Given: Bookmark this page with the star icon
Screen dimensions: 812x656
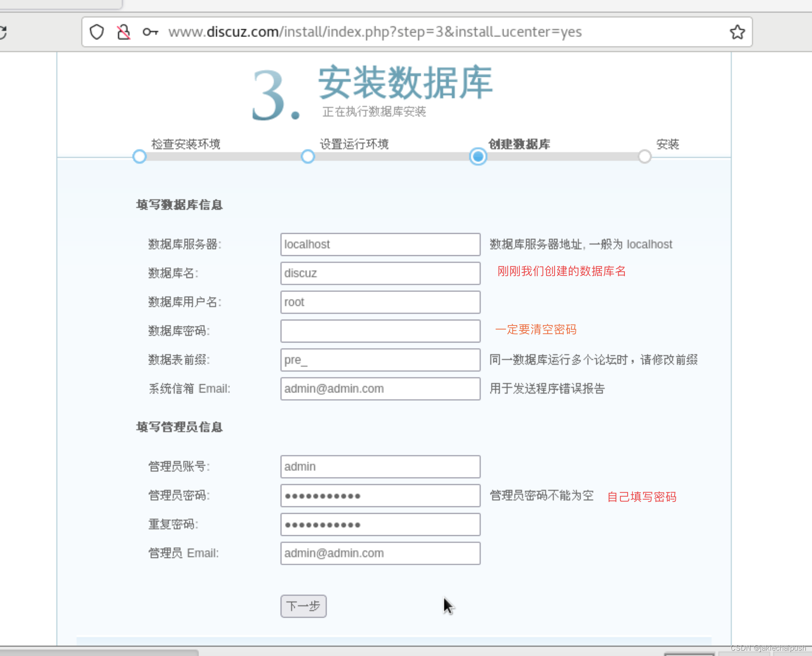Looking at the screenshot, I should point(737,32).
